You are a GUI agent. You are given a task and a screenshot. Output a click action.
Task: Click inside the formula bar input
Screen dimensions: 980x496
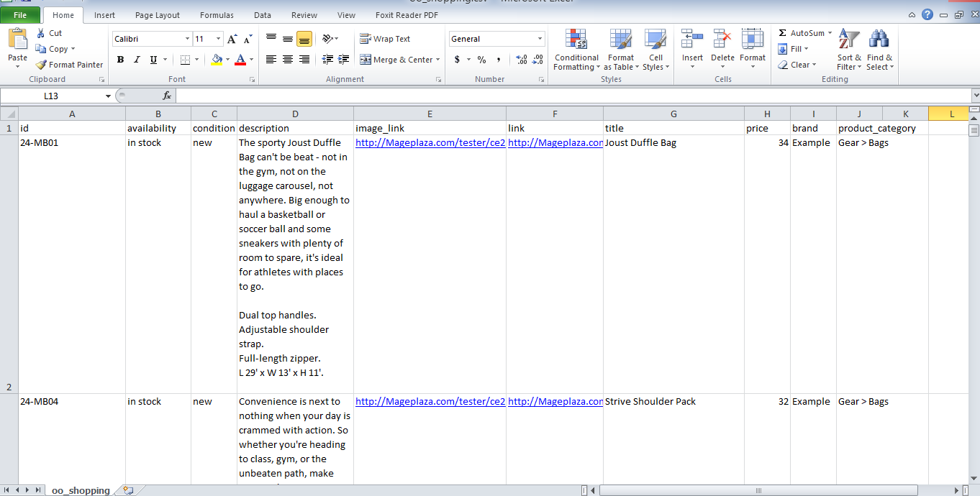(573, 96)
